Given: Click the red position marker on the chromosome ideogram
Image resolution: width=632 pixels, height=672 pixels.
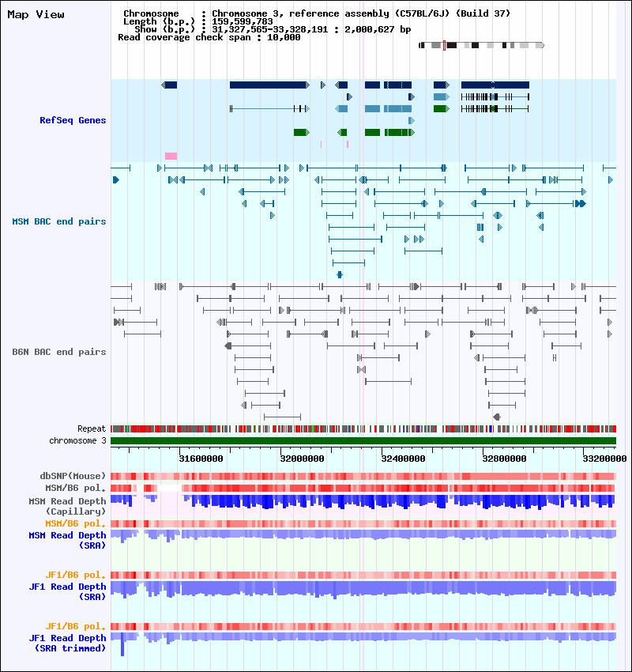Looking at the screenshot, I should point(445,45).
